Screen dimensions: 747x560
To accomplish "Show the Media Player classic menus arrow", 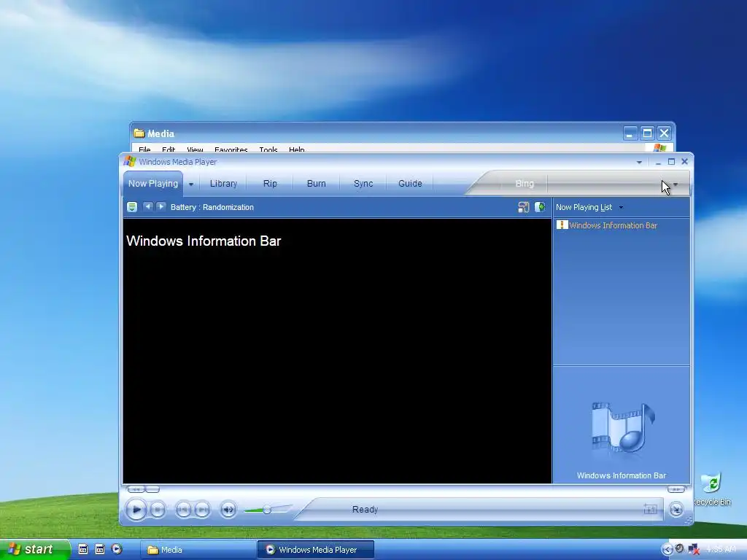I will [639, 163].
